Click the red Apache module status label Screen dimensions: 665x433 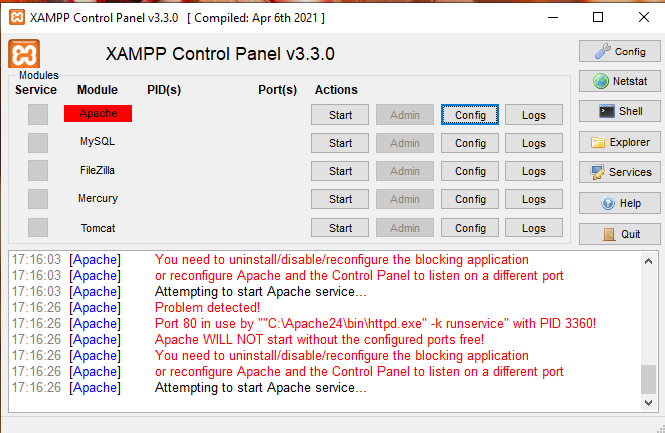(98, 114)
